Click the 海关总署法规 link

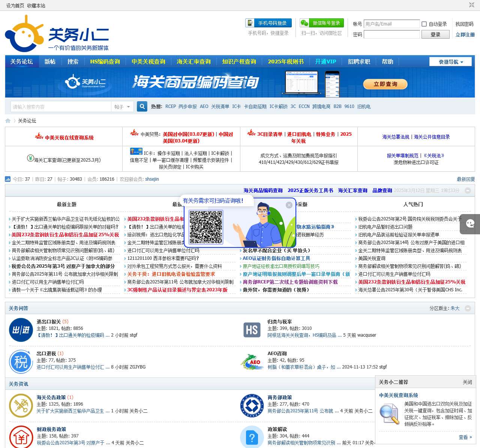(396, 137)
